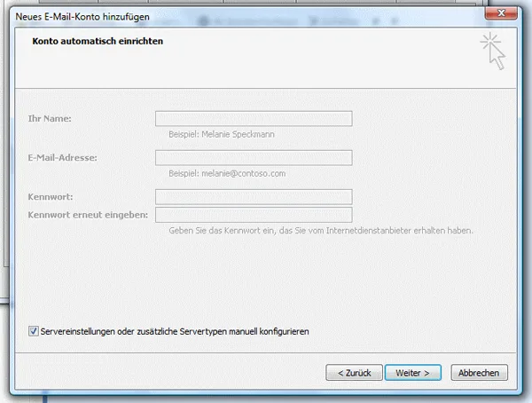Cancel setup with the Abbrechen button

(x=480, y=373)
